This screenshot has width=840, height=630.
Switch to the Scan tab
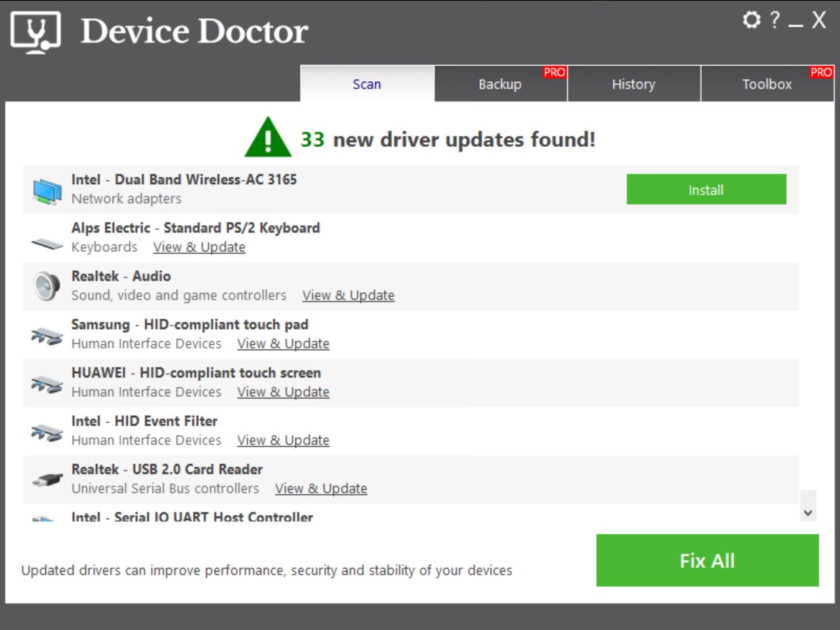[x=367, y=84]
